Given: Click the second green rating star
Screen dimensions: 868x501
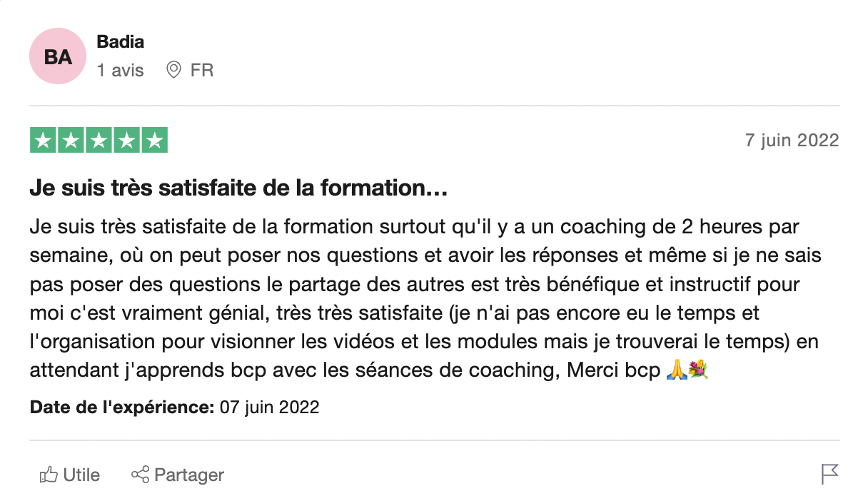Looking at the screenshot, I should tap(71, 141).
